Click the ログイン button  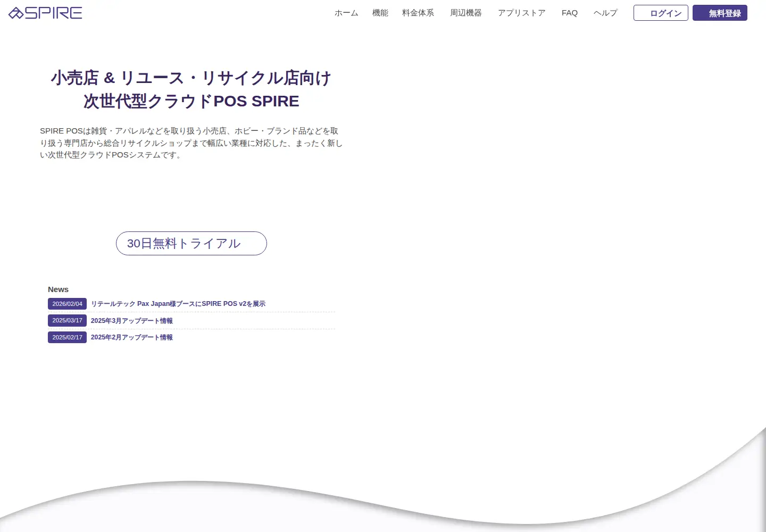(x=661, y=13)
